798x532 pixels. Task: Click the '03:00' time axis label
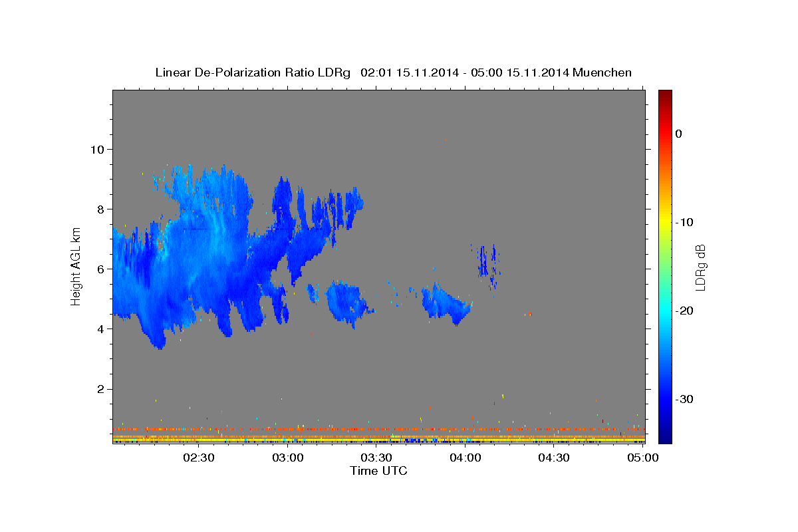coord(288,458)
